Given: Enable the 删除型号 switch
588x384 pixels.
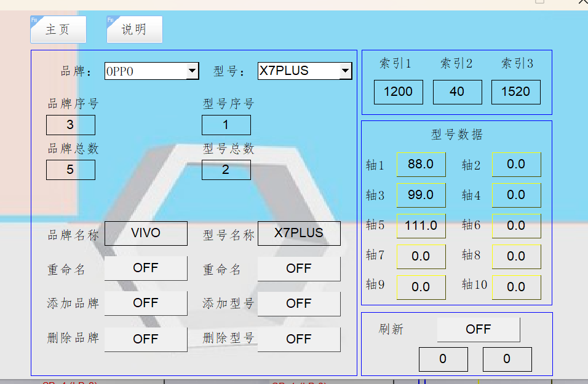Looking at the screenshot, I should pyautogui.click(x=299, y=339).
